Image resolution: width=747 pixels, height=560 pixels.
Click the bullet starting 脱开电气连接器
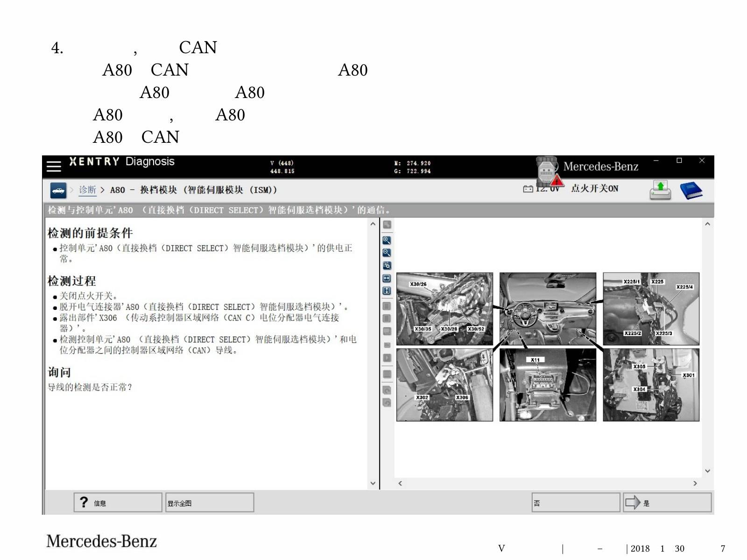(x=204, y=307)
